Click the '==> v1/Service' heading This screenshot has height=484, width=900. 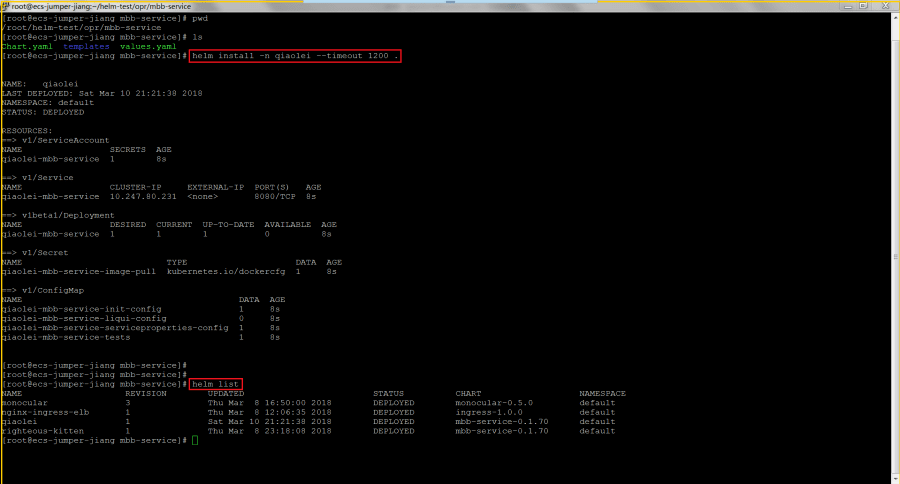tap(38, 177)
